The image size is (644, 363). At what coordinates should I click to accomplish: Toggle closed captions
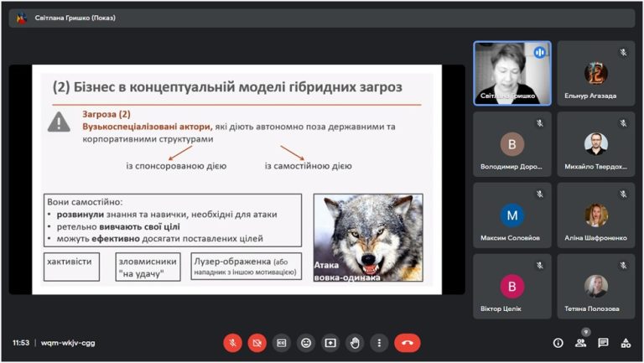point(282,343)
